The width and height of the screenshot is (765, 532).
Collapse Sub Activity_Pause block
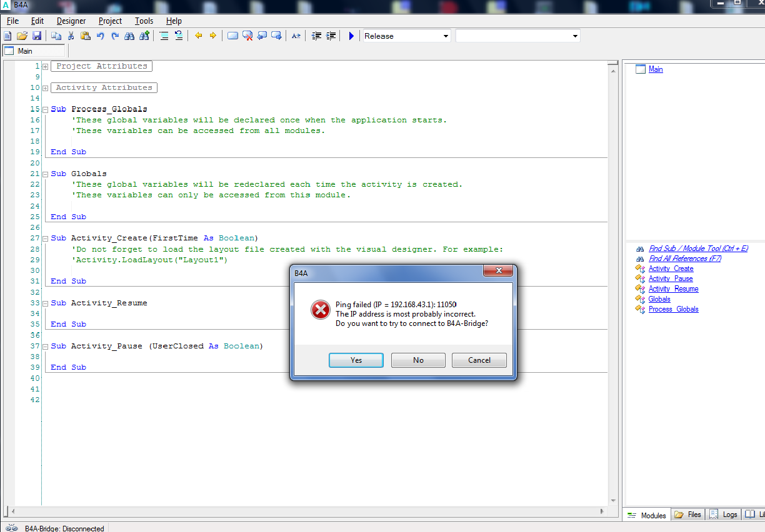pos(45,347)
